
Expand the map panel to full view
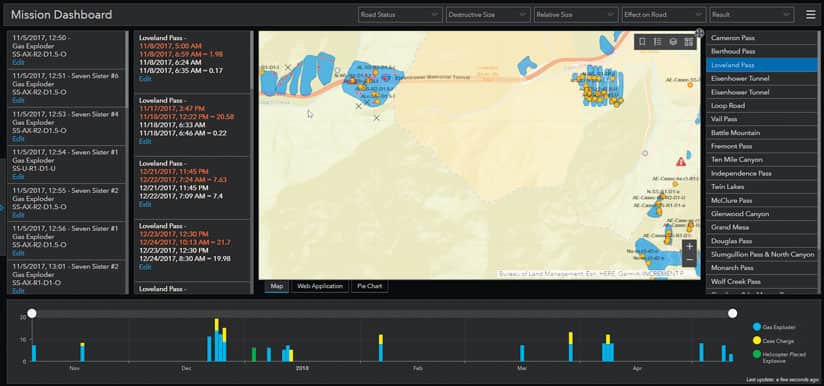point(699,33)
